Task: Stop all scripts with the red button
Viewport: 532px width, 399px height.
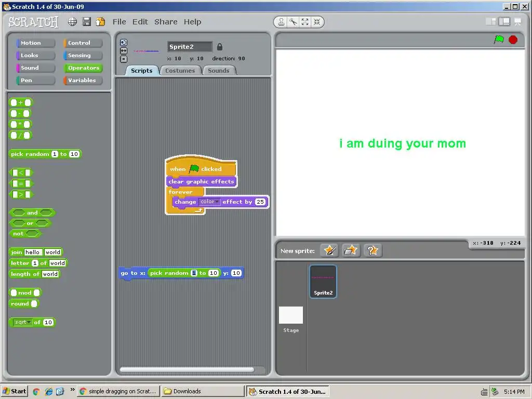Action: tap(513, 39)
